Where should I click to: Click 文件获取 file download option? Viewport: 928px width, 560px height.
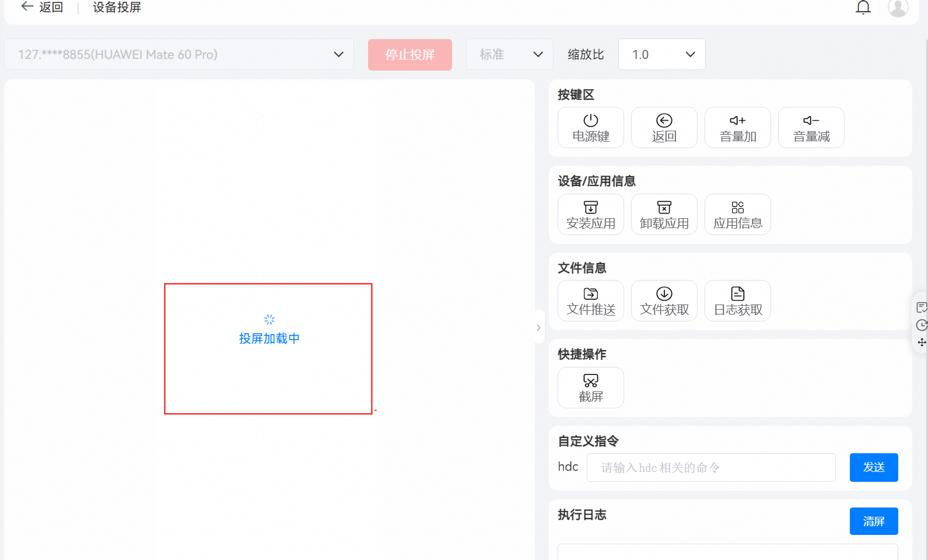pyautogui.click(x=664, y=301)
